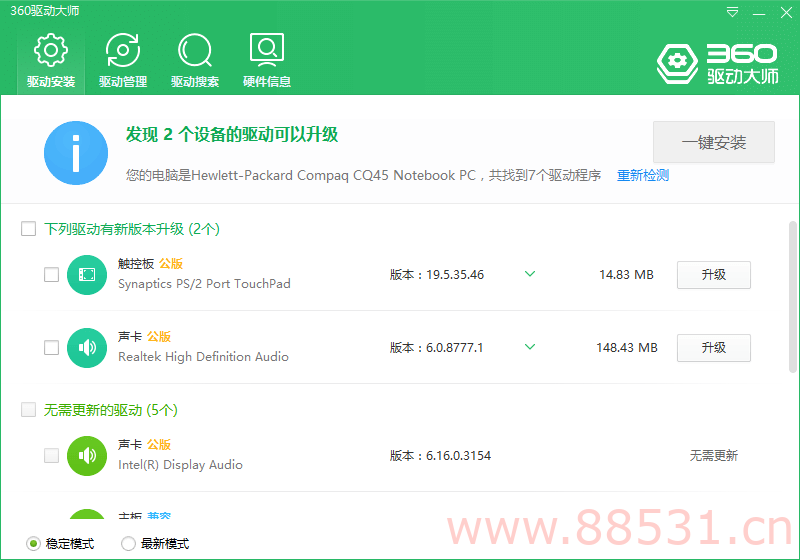Select the 最新模式 radio button
Image resolution: width=800 pixels, height=560 pixels.
(x=128, y=544)
